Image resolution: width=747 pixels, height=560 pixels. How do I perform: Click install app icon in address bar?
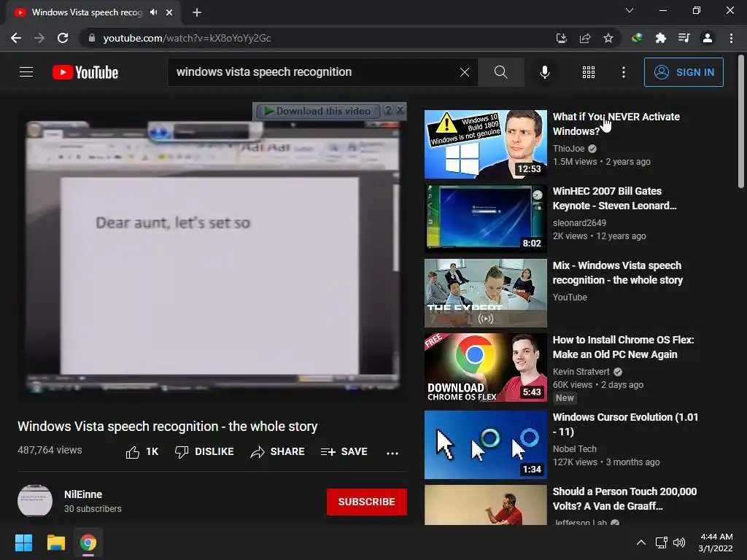(562, 38)
